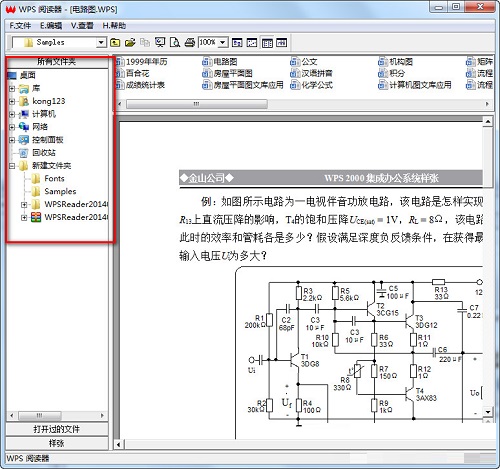Collapse the 新建文件夹 tree node
The height and width of the screenshot is (469, 500).
pyautogui.click(x=12, y=166)
